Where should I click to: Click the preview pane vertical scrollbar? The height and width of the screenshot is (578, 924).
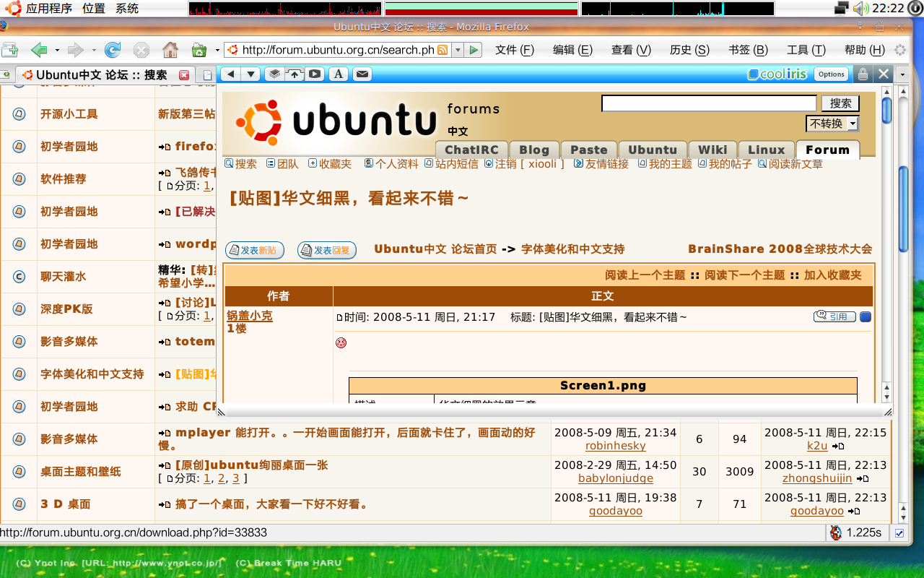coord(887,246)
